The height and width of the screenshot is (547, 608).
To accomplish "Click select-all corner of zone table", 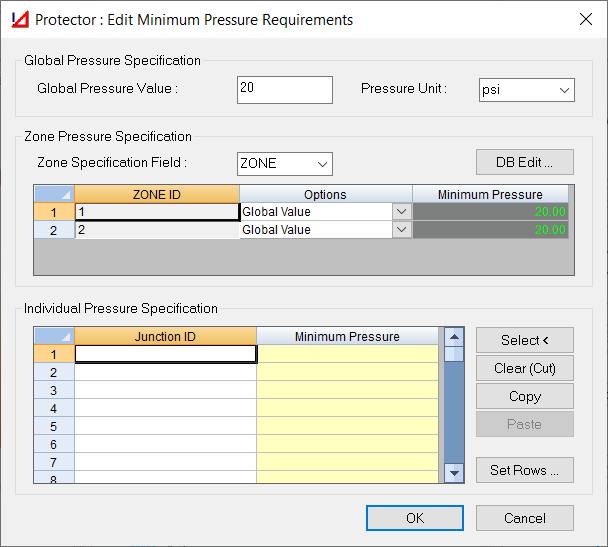I will 54,194.
